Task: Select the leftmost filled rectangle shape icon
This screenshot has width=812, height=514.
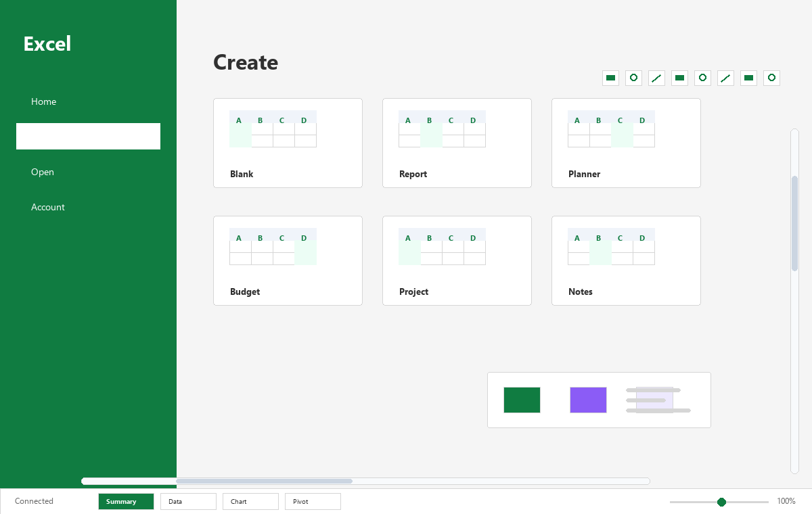Action: coord(611,78)
